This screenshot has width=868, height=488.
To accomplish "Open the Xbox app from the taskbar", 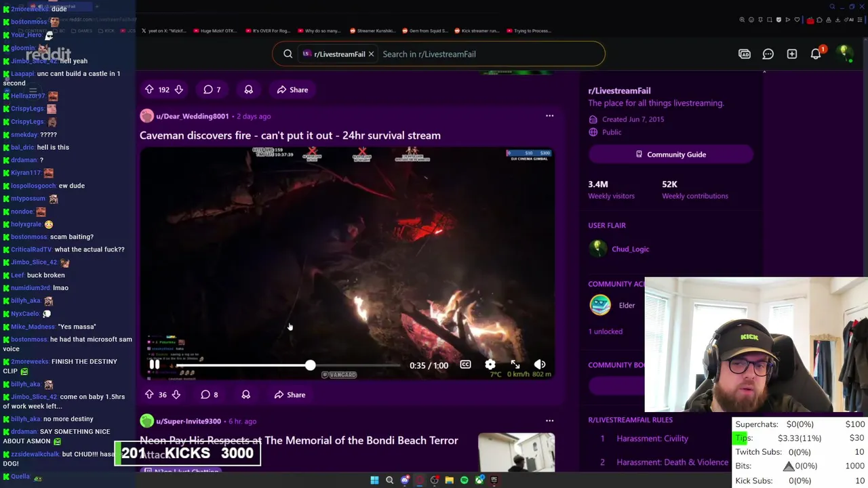I will coord(479,480).
